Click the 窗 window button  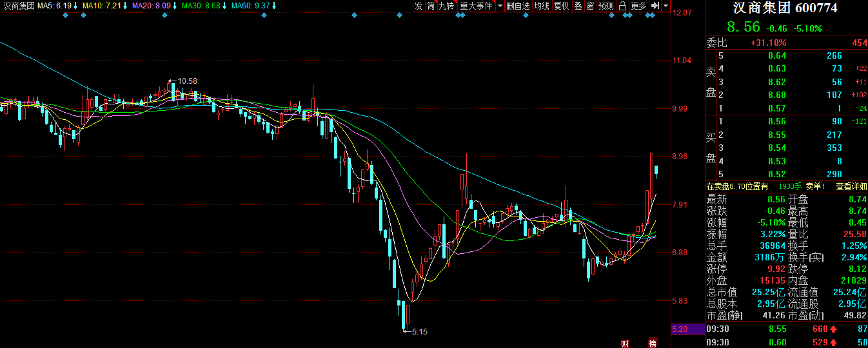590,6
